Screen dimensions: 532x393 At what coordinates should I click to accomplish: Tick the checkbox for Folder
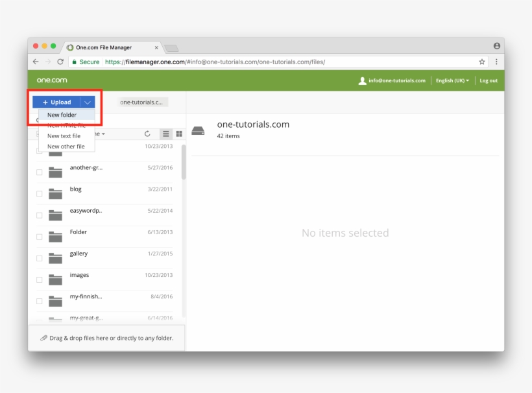click(40, 237)
